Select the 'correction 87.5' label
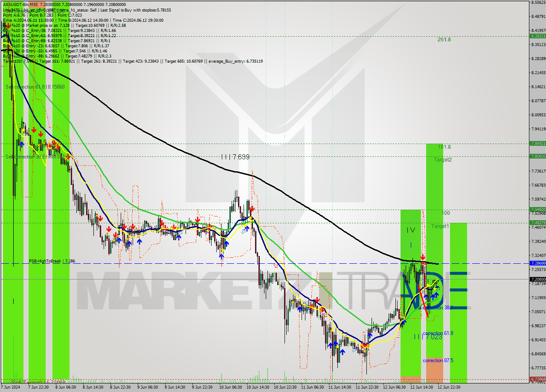This screenshot has width=546, height=392. pyautogui.click(x=438, y=360)
